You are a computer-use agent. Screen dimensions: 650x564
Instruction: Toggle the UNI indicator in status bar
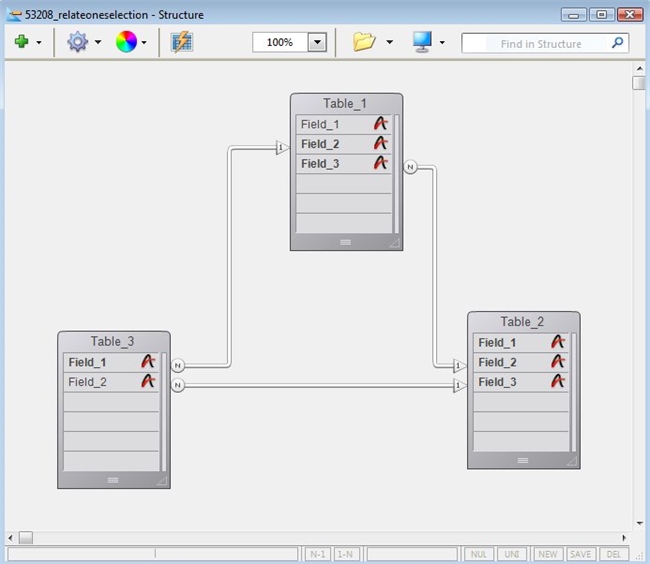pyautogui.click(x=512, y=554)
